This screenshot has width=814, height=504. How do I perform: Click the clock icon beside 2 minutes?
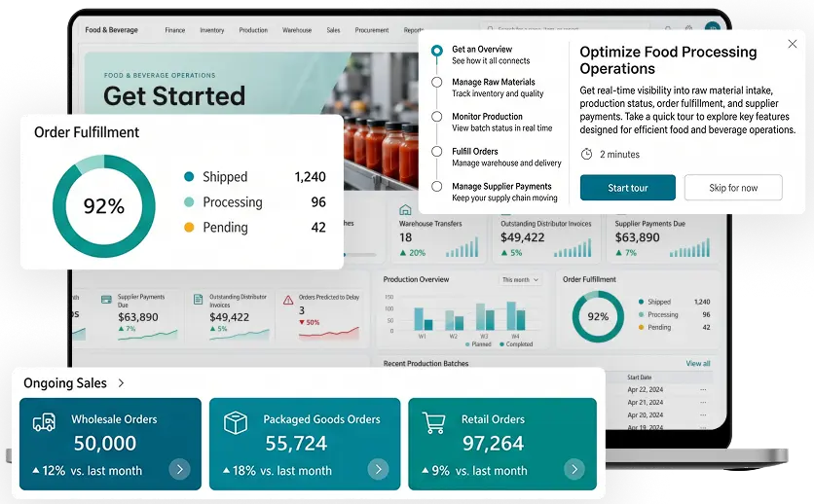pos(586,154)
